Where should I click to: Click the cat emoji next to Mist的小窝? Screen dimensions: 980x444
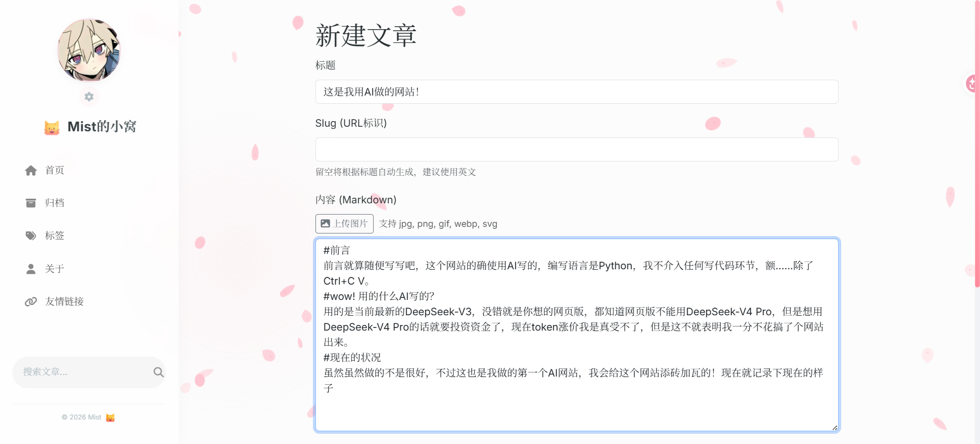coord(52,127)
